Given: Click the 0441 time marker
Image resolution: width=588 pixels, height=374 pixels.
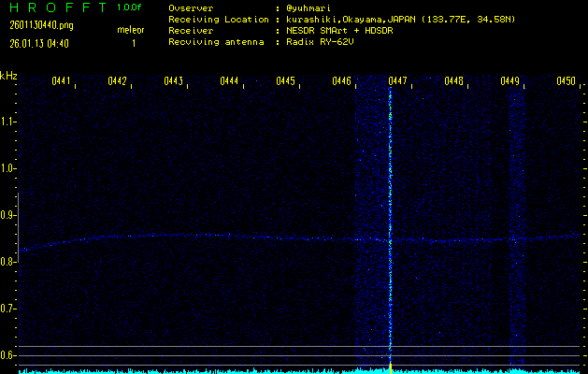Looking at the screenshot, I should 62,81.
